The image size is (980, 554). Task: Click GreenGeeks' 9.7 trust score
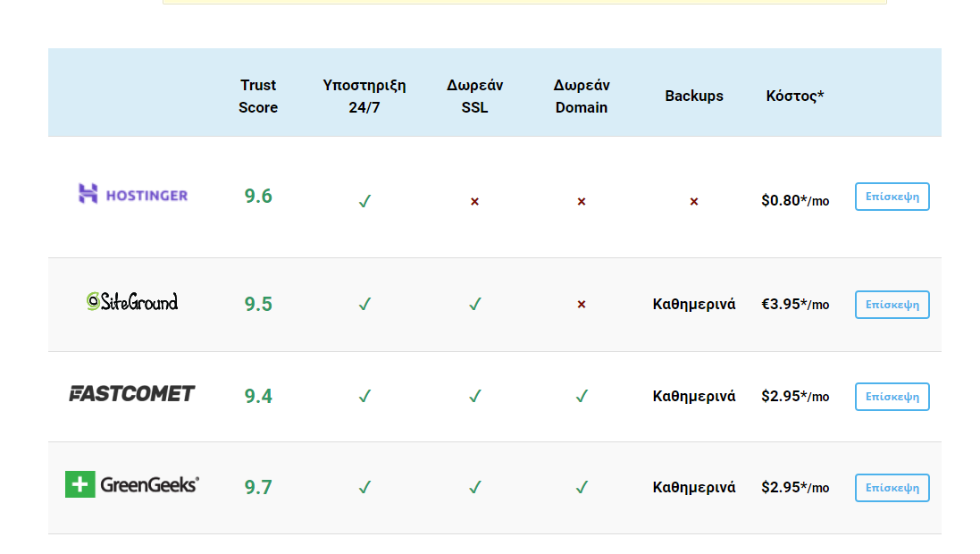(258, 487)
